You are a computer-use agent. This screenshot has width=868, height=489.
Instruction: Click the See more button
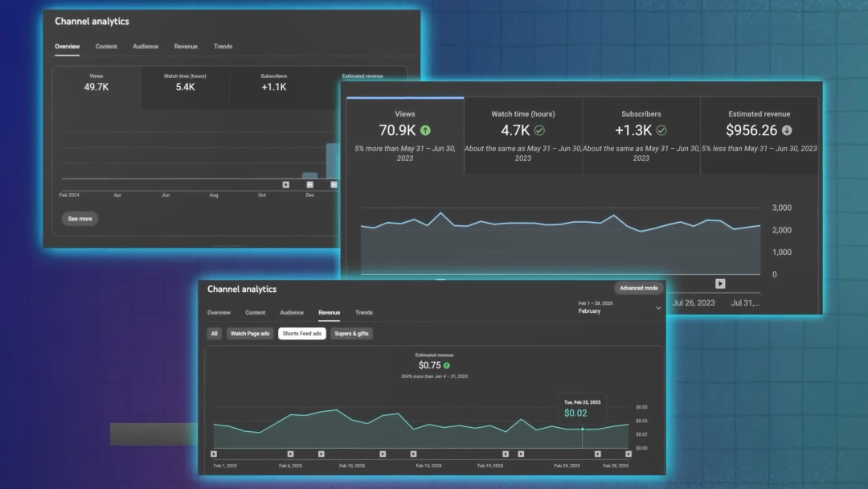(x=80, y=219)
